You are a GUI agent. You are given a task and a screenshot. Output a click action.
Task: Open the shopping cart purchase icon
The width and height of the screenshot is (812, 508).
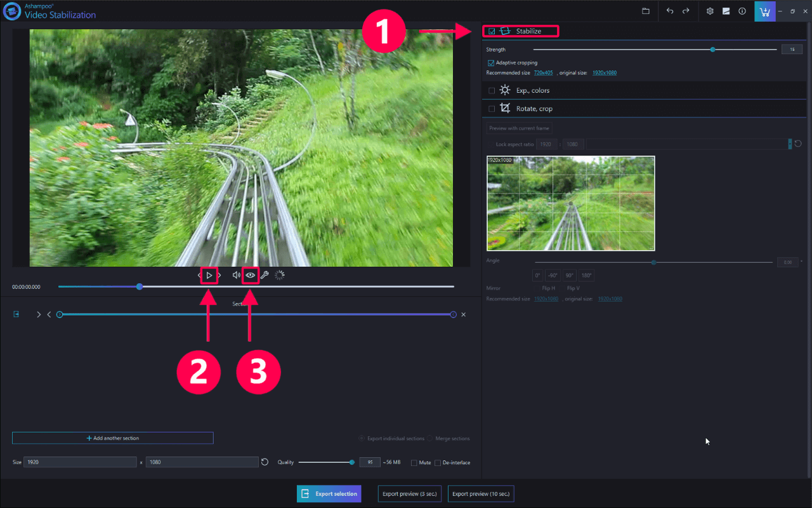coord(764,11)
